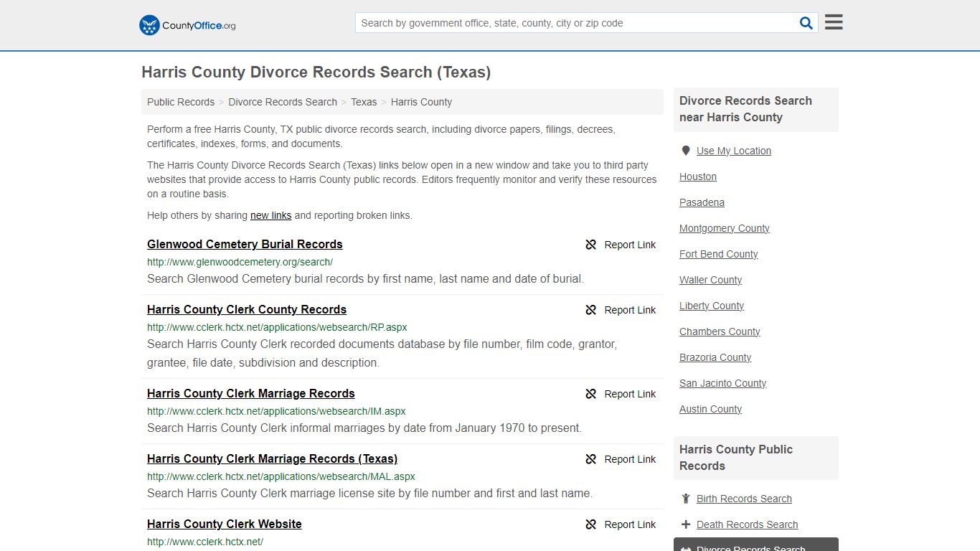This screenshot has width=980, height=551.
Task: Open Chambers County link
Action: pyautogui.click(x=720, y=331)
